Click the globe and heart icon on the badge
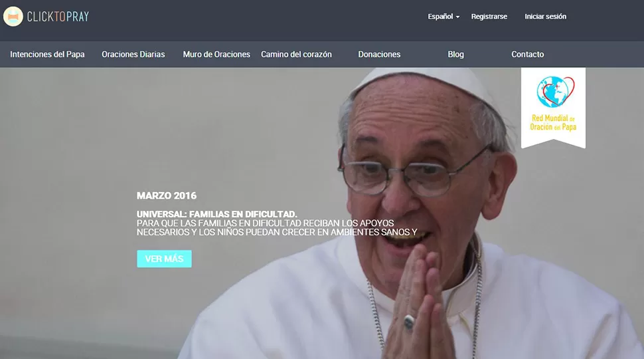The height and width of the screenshot is (359, 644). [553, 92]
